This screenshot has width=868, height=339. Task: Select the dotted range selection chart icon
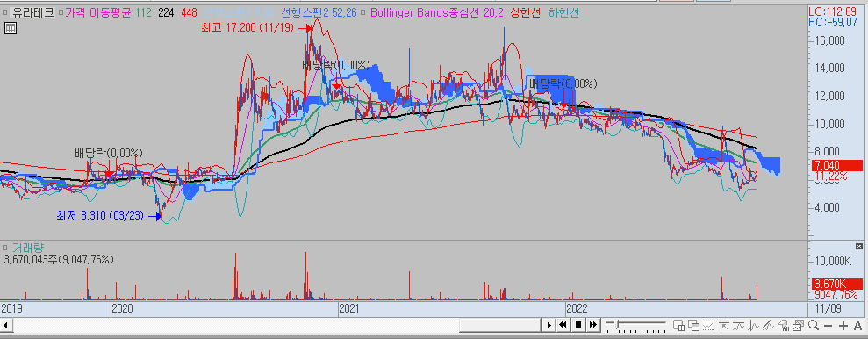pyautogui.click(x=708, y=325)
